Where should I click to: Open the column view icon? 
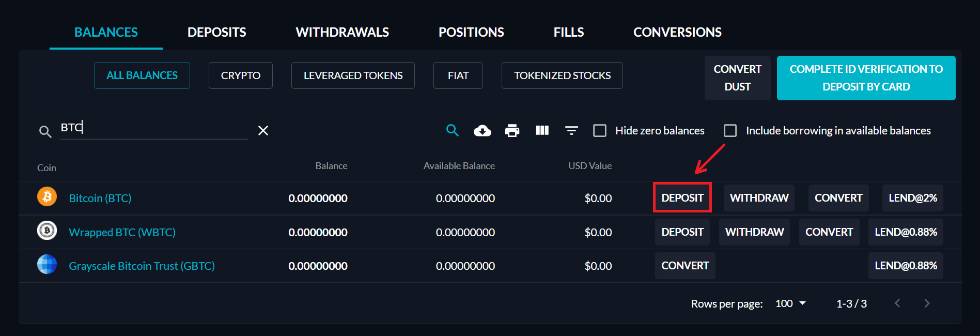[542, 130]
